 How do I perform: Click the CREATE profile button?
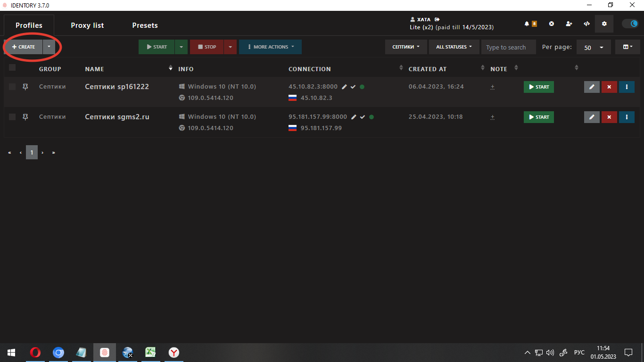point(24,47)
